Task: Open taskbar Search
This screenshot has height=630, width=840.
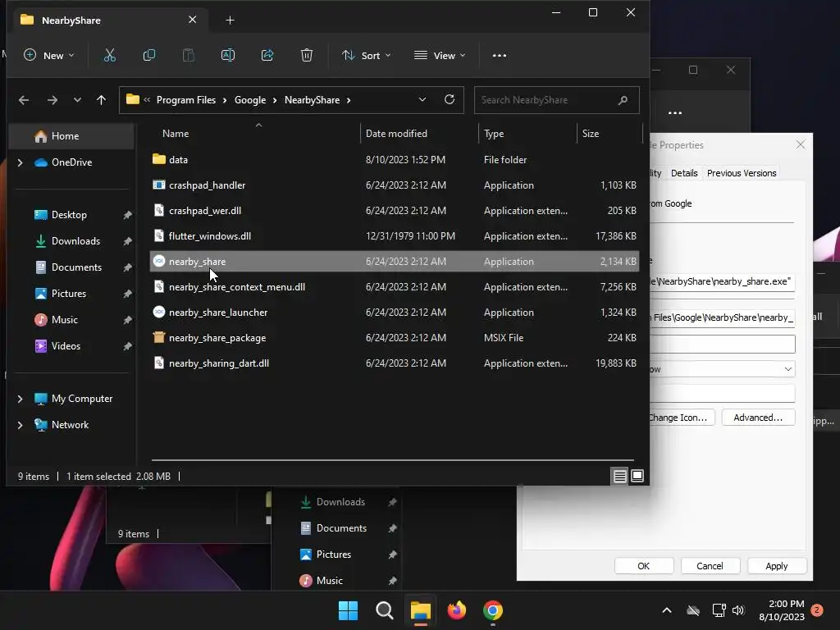Action: (x=384, y=610)
